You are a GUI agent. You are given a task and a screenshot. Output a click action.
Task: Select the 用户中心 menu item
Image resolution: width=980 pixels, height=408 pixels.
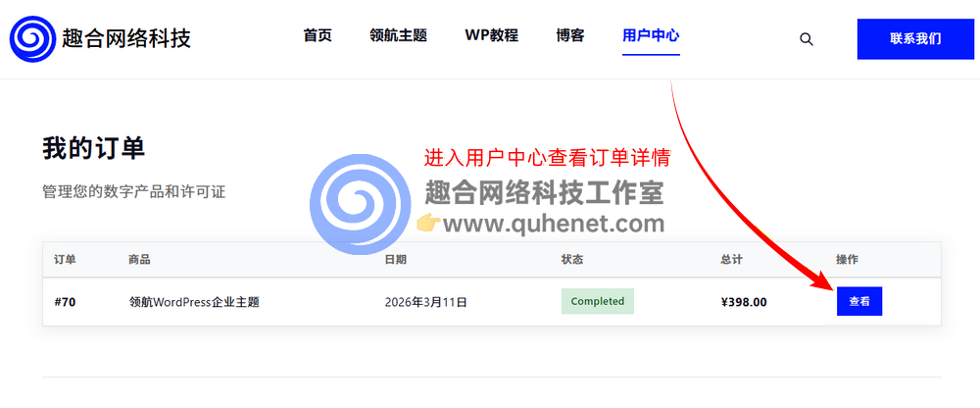(651, 35)
